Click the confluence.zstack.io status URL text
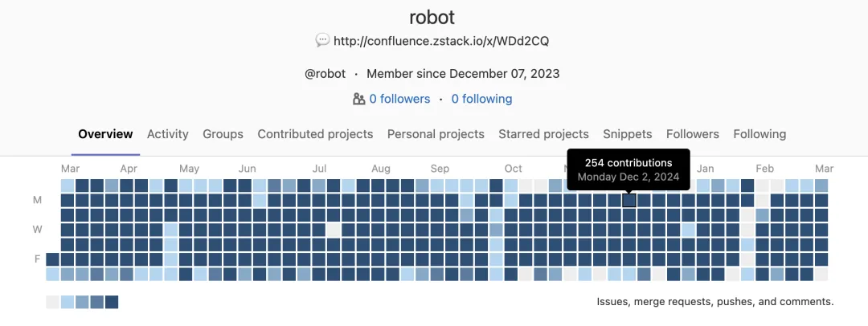 [x=441, y=40]
